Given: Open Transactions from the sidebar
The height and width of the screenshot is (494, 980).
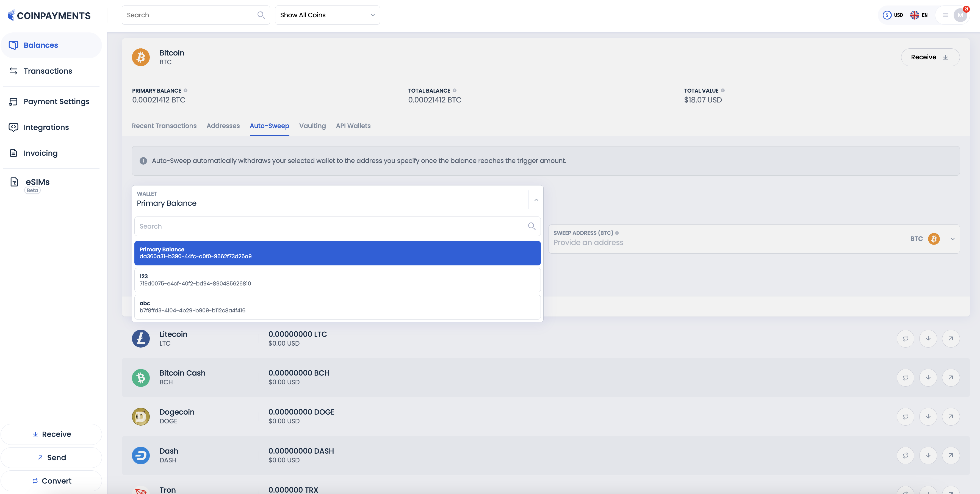Looking at the screenshot, I should (48, 71).
